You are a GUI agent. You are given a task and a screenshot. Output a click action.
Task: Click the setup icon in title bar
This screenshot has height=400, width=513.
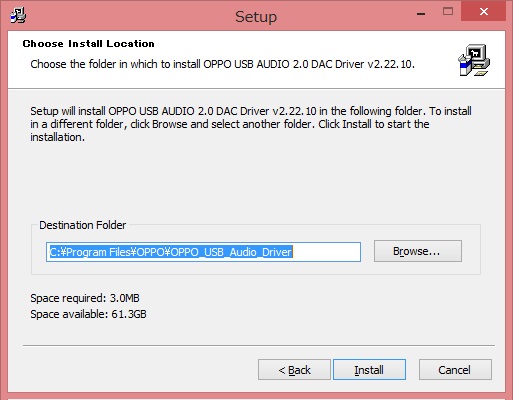pyautogui.click(x=18, y=16)
